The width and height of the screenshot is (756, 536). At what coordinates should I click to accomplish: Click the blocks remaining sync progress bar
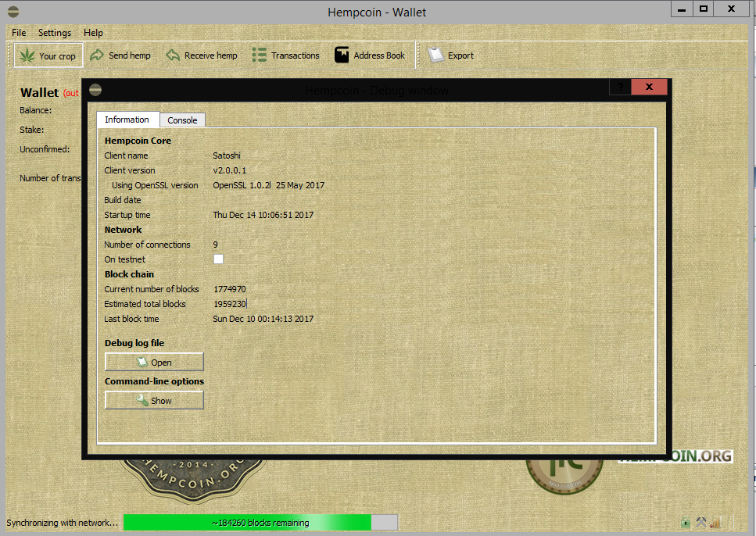[x=261, y=523]
